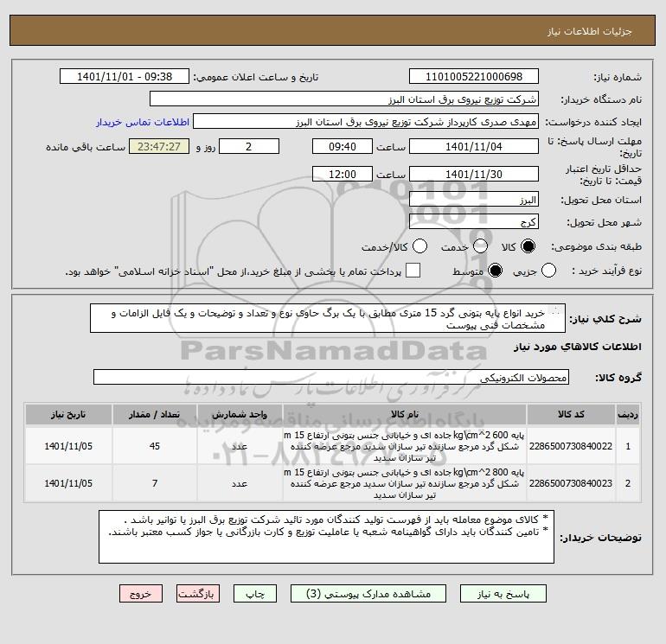The image size is (666, 644).
Task: Click the need date 1401/11/05 in row 1
Action: coord(68,446)
